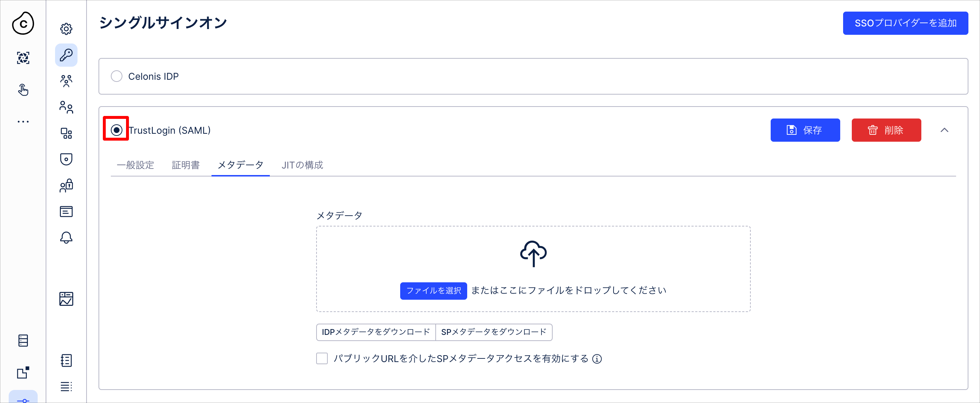The image size is (980, 403).
Task: Open general settings gear icon
Action: click(x=66, y=29)
